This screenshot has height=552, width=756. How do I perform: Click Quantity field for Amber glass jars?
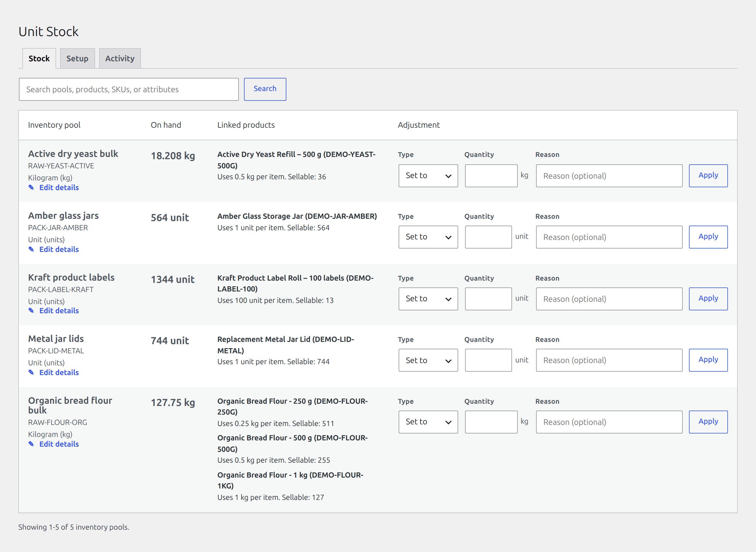coord(488,237)
